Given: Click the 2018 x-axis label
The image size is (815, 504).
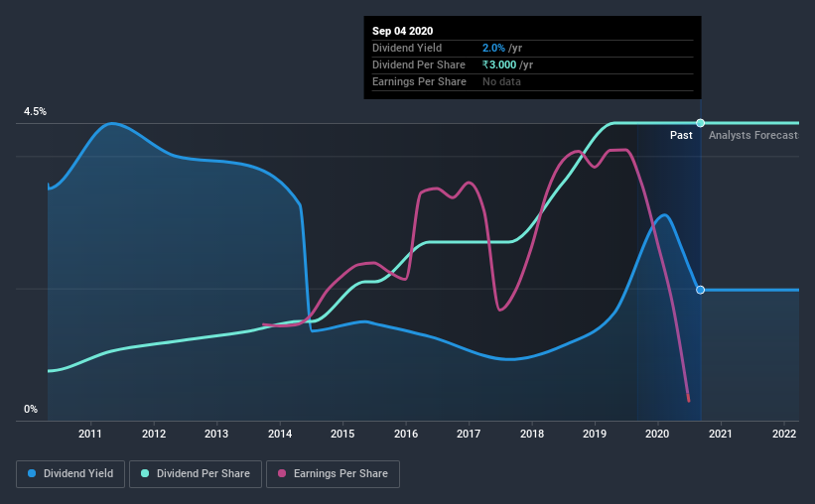Looking at the screenshot, I should [532, 434].
